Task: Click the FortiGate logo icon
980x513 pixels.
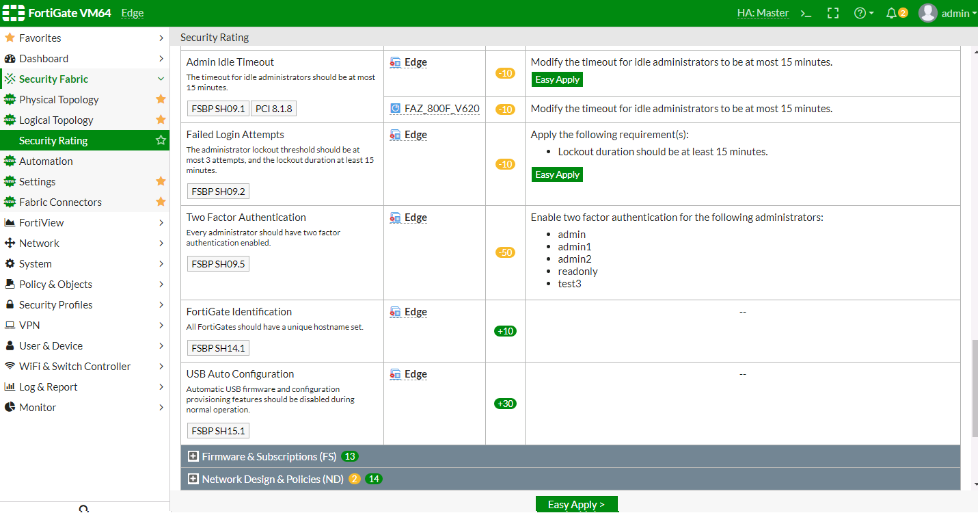Action: (x=13, y=13)
